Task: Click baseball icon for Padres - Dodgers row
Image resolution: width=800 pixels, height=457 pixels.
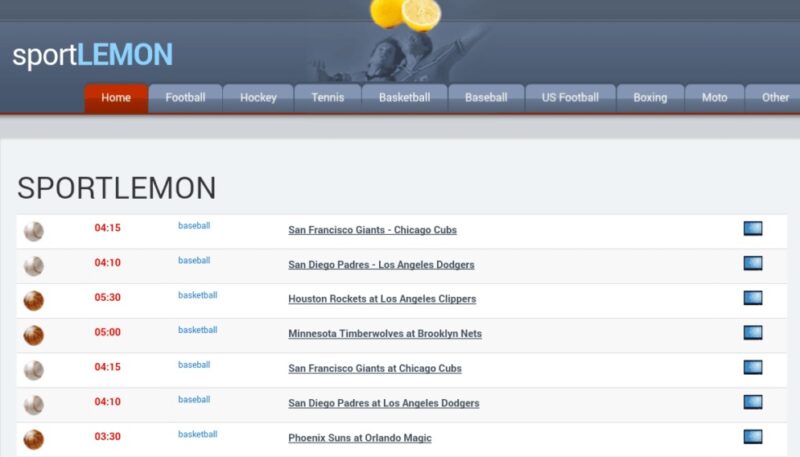Action: (x=34, y=266)
